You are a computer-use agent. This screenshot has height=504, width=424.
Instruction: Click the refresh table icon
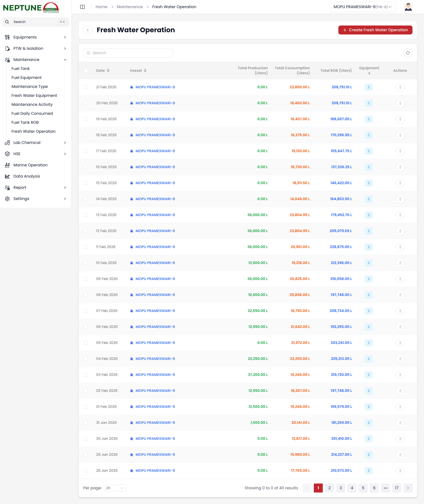408,53
